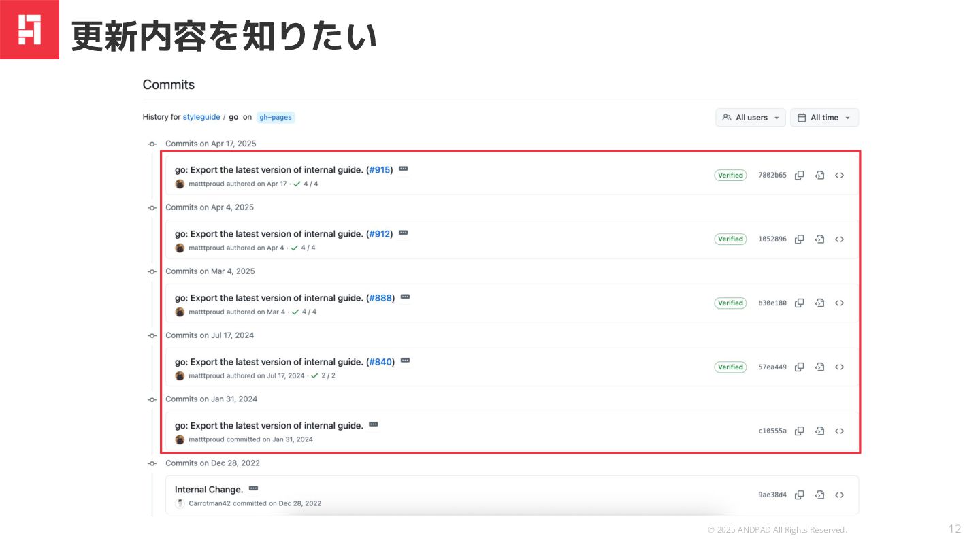Browse repository at commit c10555a
This screenshot has width=980, height=551.
point(839,431)
